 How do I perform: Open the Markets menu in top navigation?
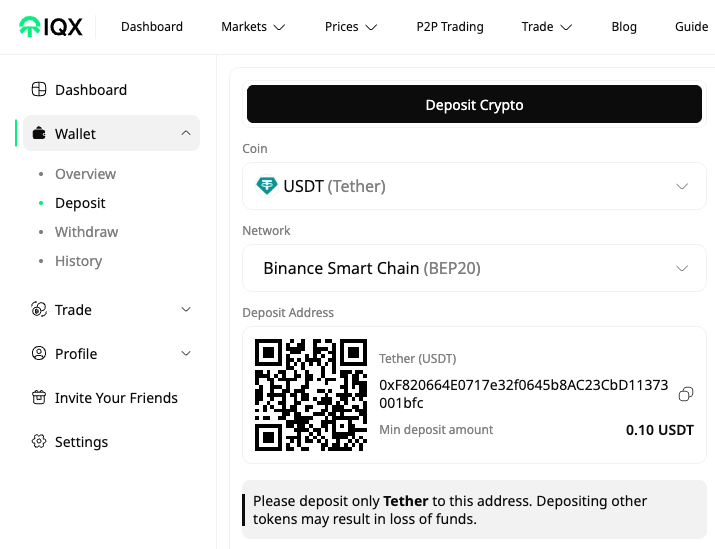[x=253, y=27]
